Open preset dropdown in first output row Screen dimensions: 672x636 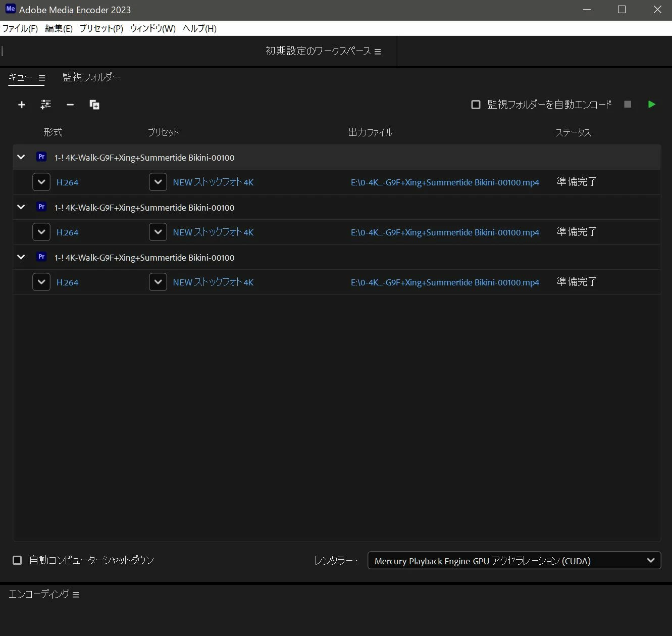[158, 182]
